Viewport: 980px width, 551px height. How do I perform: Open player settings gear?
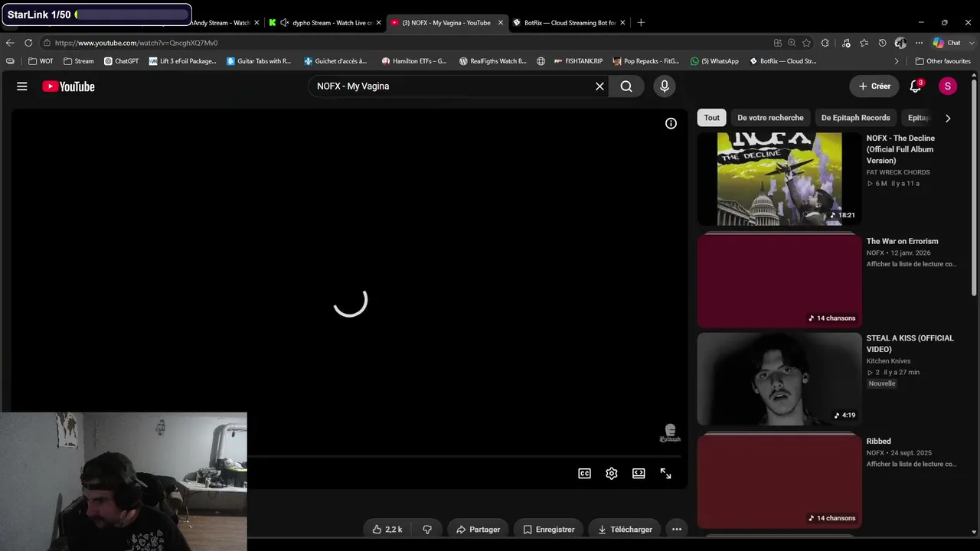(x=612, y=474)
